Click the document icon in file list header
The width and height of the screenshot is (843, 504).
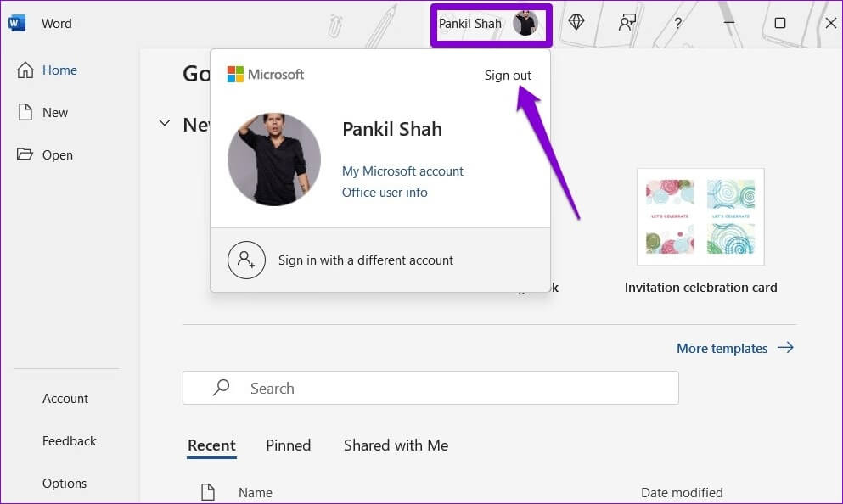pyautogui.click(x=207, y=491)
